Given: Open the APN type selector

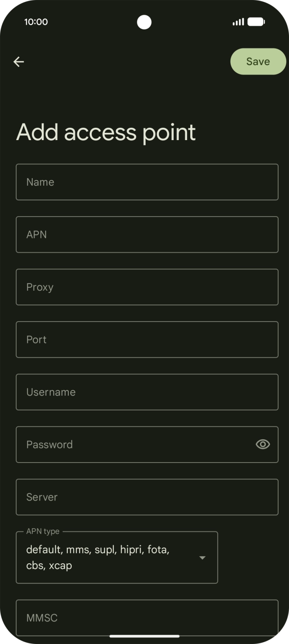Looking at the screenshot, I should click(117, 558).
